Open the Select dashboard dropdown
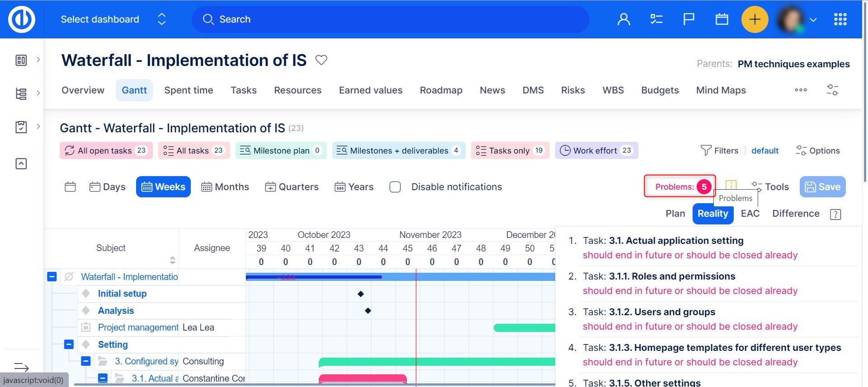The width and height of the screenshot is (868, 387). tap(113, 19)
